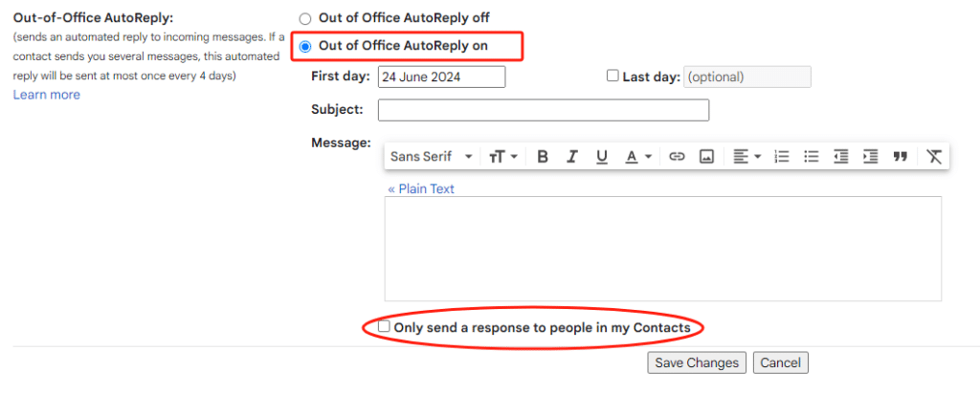Apply italic formatting to message
The width and height of the screenshot is (980, 395).
(x=572, y=157)
